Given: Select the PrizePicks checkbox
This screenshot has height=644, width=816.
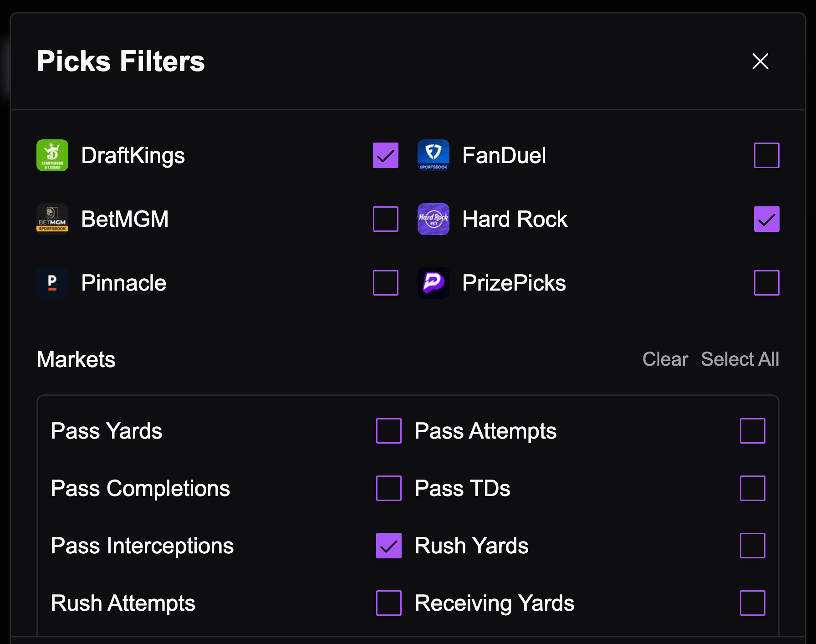Looking at the screenshot, I should pos(766,283).
